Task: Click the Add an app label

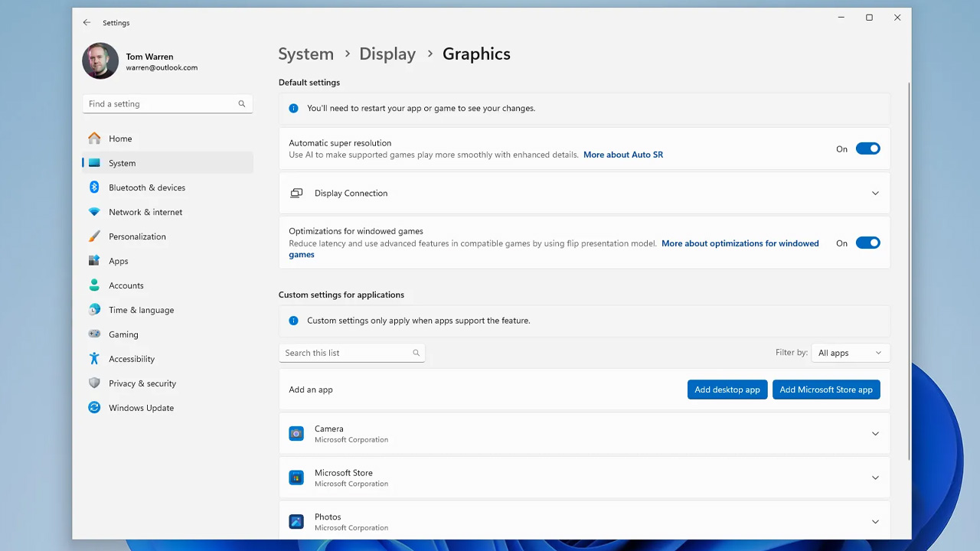Action: coord(311,390)
